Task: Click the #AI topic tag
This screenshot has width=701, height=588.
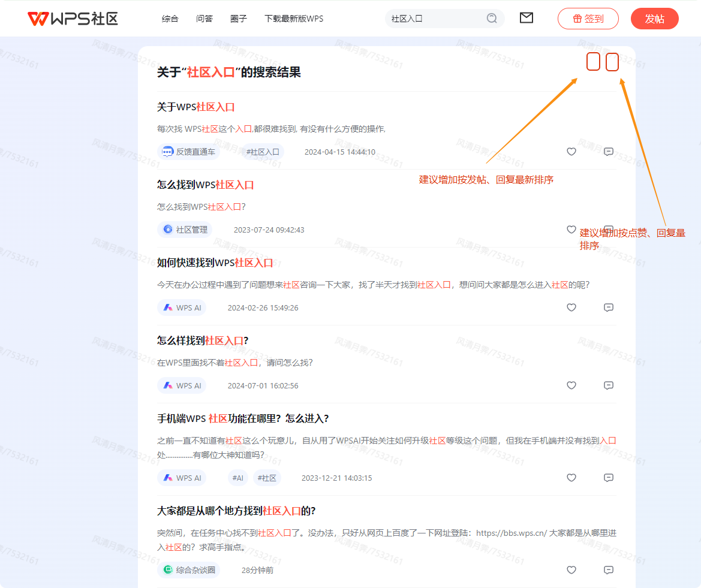Action: [238, 478]
